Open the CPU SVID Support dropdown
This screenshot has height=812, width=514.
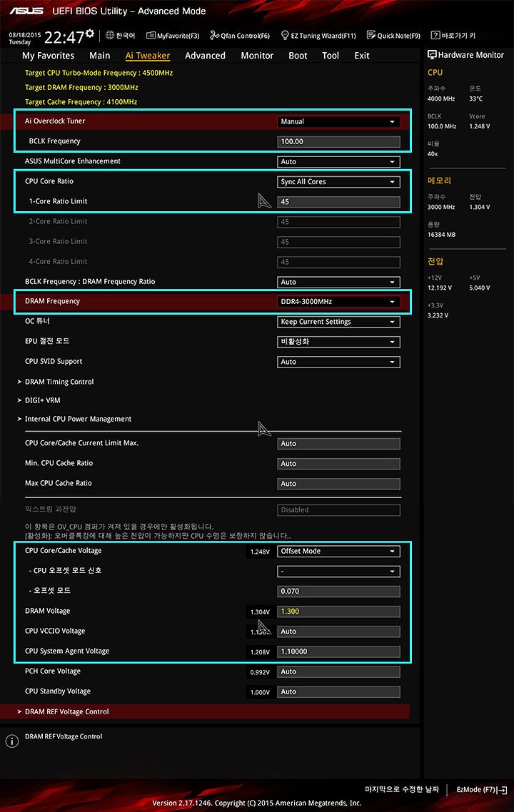[339, 362]
